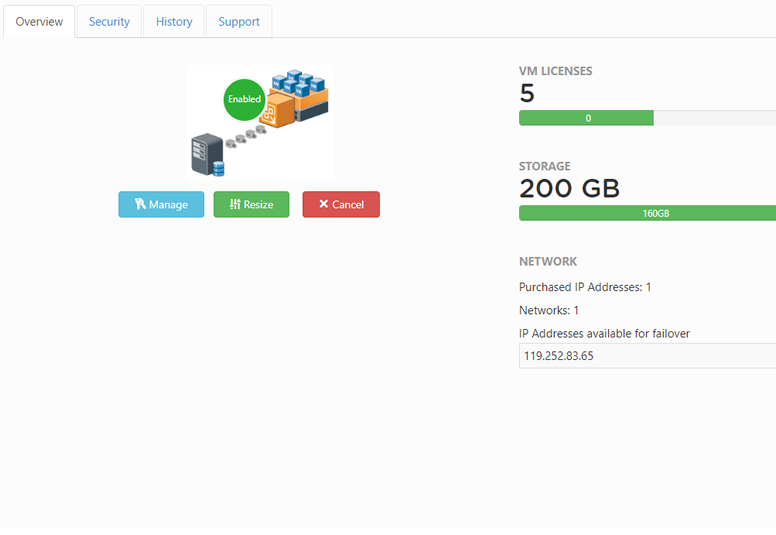Select the Overview tab
The width and height of the screenshot is (776, 535).
click(39, 22)
